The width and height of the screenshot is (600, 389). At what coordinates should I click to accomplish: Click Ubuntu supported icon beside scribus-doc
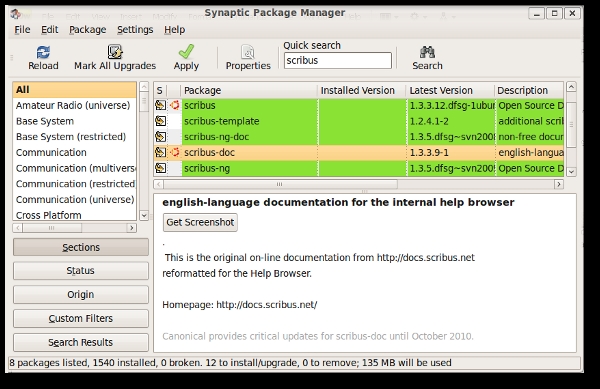click(x=174, y=152)
